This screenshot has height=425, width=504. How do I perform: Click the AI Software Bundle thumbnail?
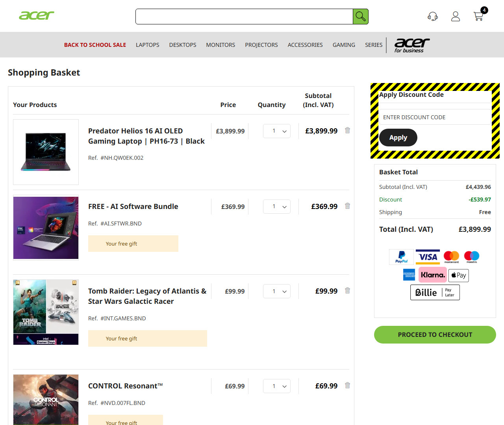(46, 228)
